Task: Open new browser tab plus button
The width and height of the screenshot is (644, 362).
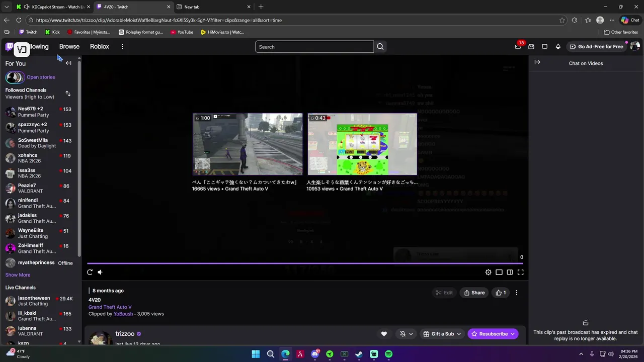Action: click(x=261, y=7)
